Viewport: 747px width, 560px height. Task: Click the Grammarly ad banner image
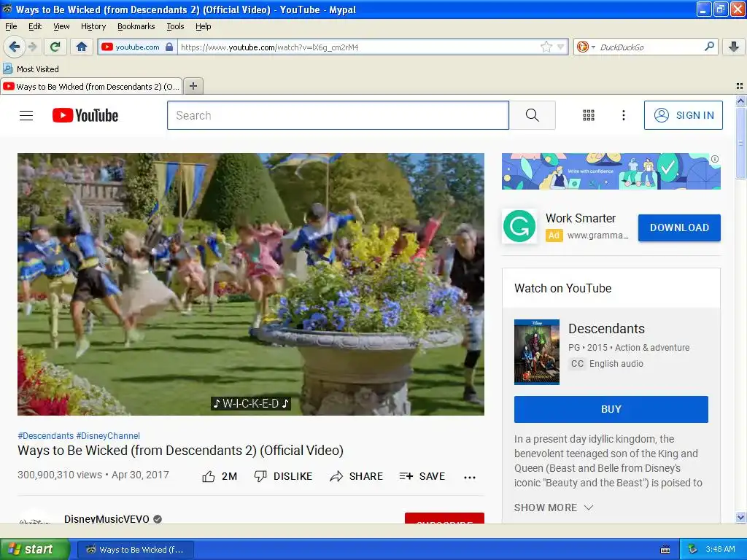pos(611,171)
